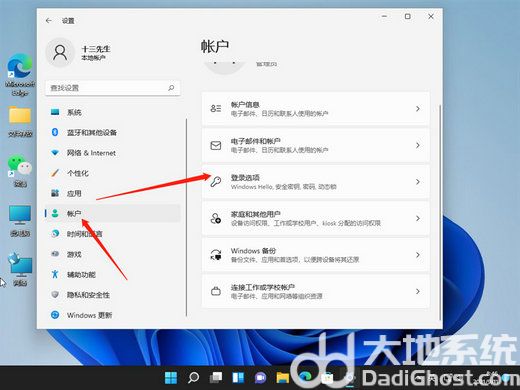520x390 pixels.
Task: Open the 电子邮件和帐户 card
Action: (x=315, y=145)
